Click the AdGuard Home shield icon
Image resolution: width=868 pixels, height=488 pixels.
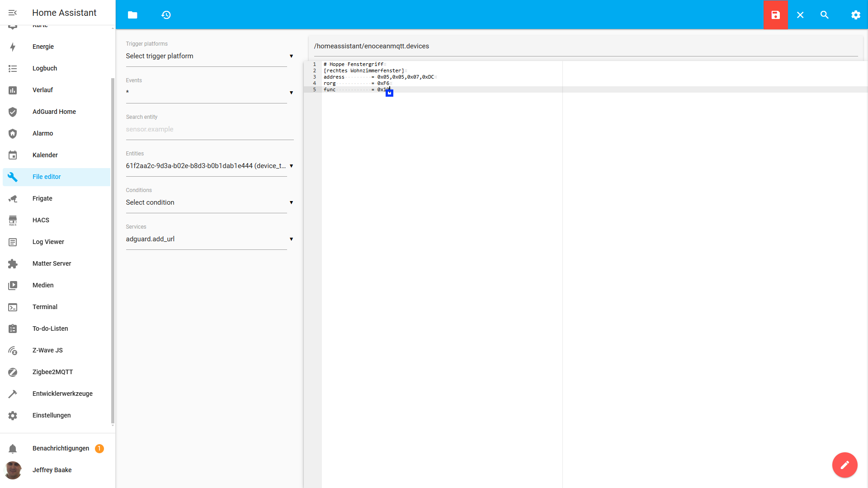(13, 112)
